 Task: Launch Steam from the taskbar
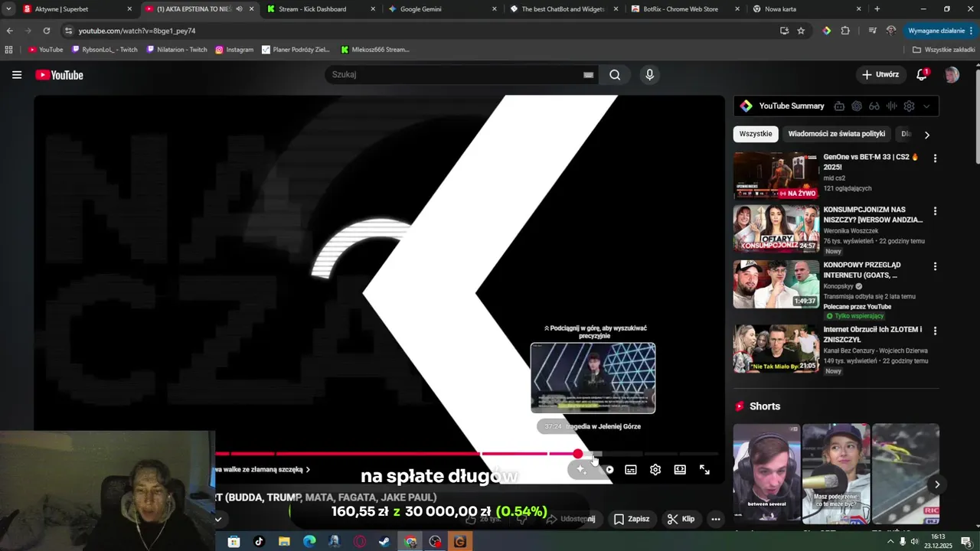click(384, 542)
